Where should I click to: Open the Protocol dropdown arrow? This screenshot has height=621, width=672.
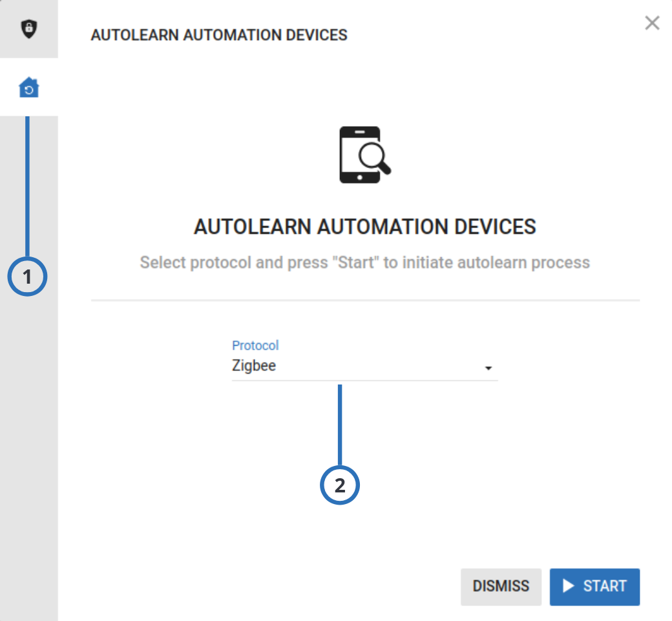[x=490, y=367]
